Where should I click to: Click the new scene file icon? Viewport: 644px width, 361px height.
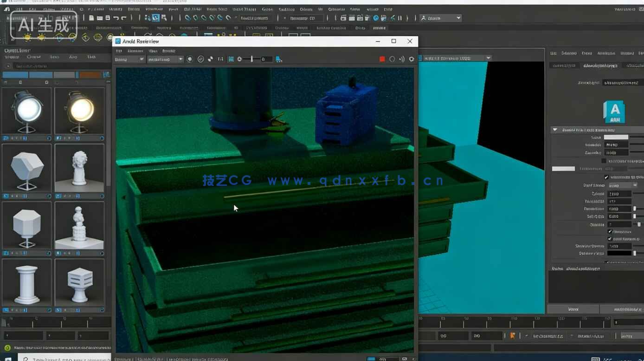(92, 18)
